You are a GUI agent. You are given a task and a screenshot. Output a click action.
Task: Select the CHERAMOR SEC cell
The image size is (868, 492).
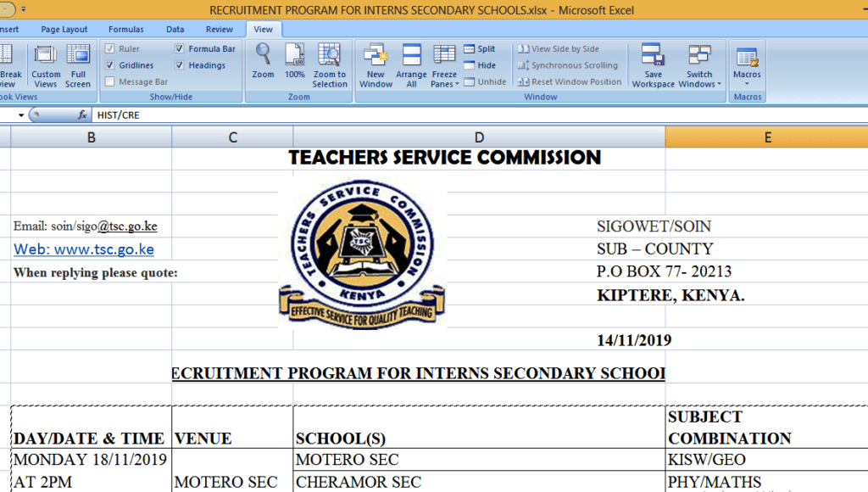coord(480,482)
